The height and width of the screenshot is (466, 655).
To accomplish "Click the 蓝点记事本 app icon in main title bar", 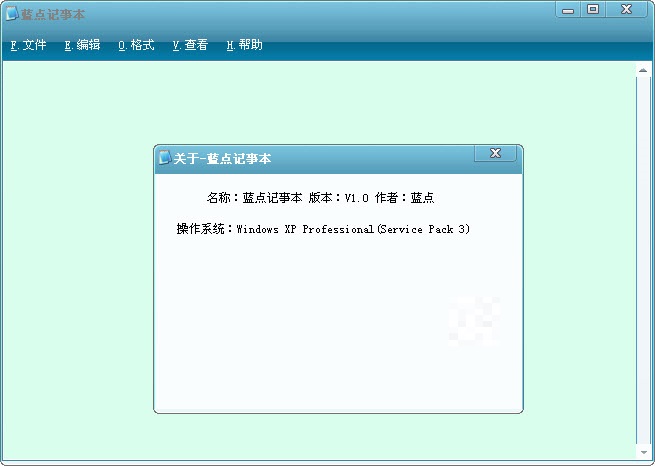I will (12, 13).
